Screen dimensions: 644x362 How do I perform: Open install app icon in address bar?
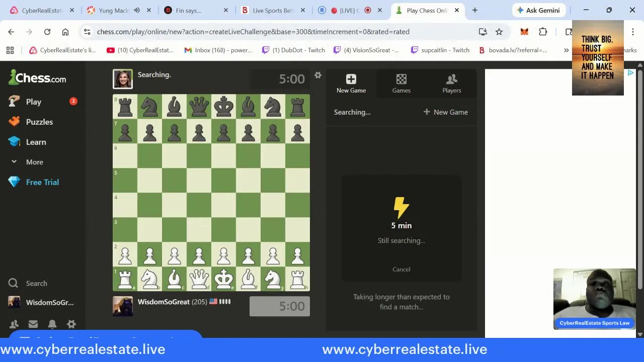tap(483, 32)
